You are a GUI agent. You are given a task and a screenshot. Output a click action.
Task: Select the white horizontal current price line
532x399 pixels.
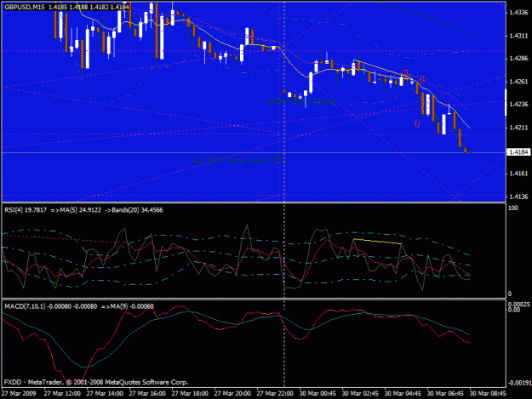[254, 153]
